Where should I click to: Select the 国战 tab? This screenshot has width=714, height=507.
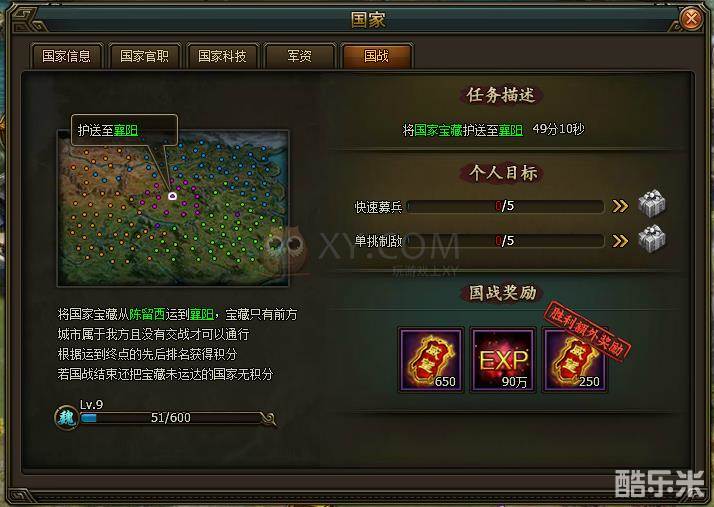pyautogui.click(x=377, y=56)
